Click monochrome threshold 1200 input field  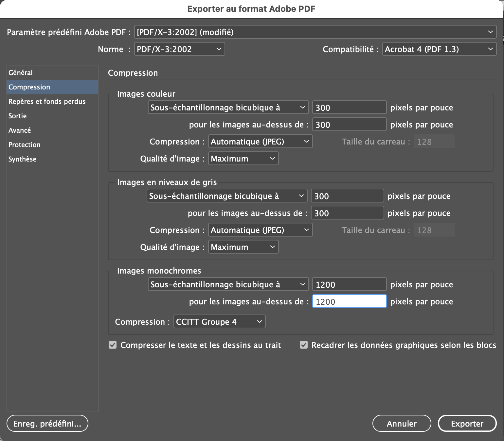click(x=349, y=301)
